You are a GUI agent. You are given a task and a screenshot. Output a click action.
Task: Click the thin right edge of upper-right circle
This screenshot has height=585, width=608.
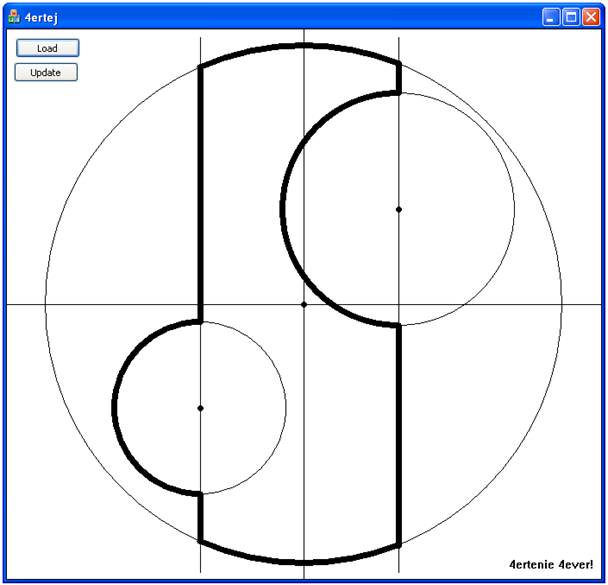[514, 209]
